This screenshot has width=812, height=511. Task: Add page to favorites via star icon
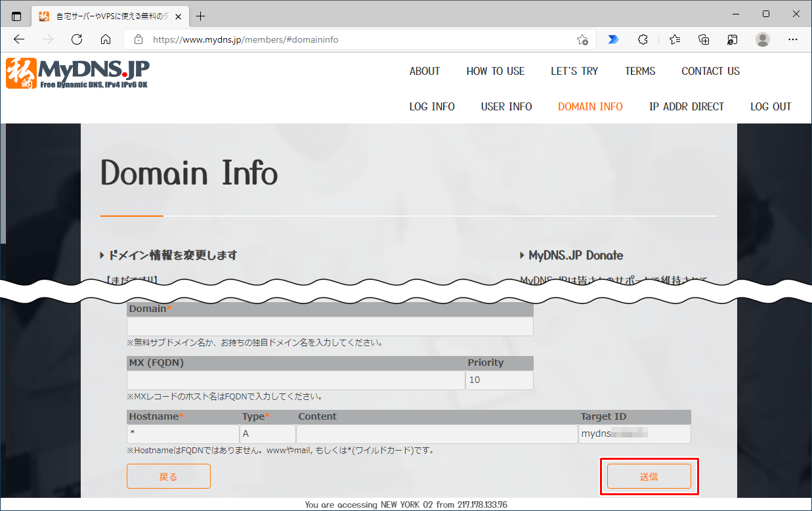coord(582,40)
